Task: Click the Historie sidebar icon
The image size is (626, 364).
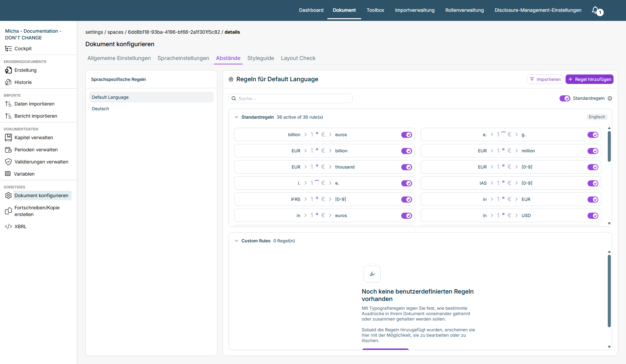Action: [8, 82]
